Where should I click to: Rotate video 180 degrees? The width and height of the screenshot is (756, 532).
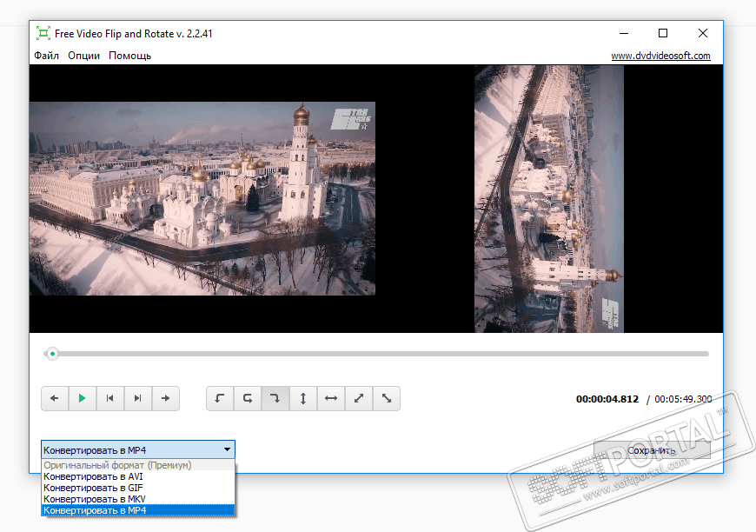tap(248, 398)
